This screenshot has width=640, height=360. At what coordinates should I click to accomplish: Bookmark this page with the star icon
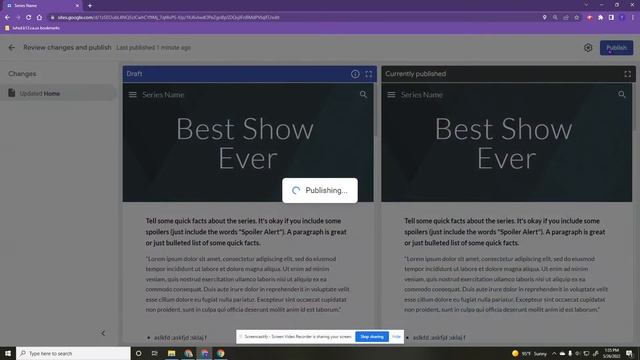tap(576, 18)
